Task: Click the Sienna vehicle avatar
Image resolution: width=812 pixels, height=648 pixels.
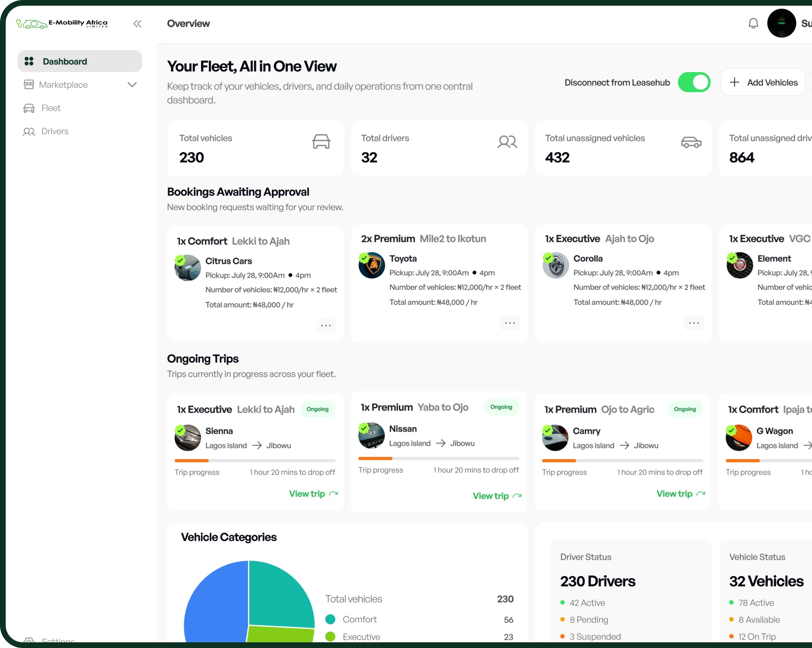Action: [x=188, y=438]
